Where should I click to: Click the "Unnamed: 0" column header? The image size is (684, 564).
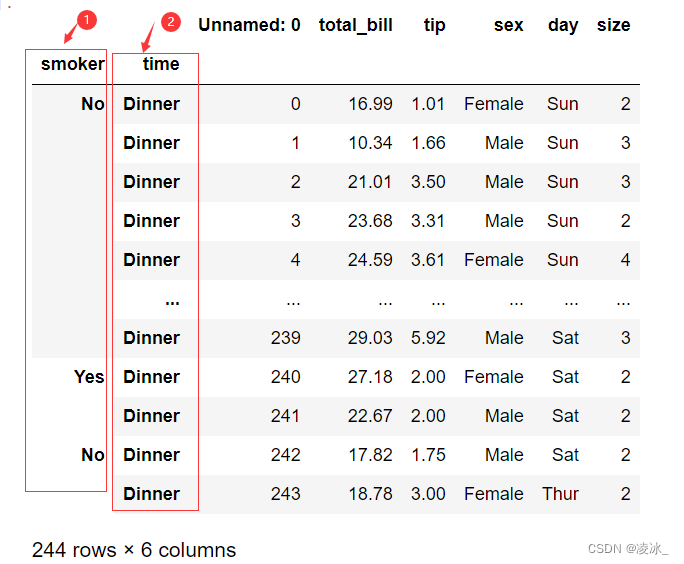coord(249,25)
